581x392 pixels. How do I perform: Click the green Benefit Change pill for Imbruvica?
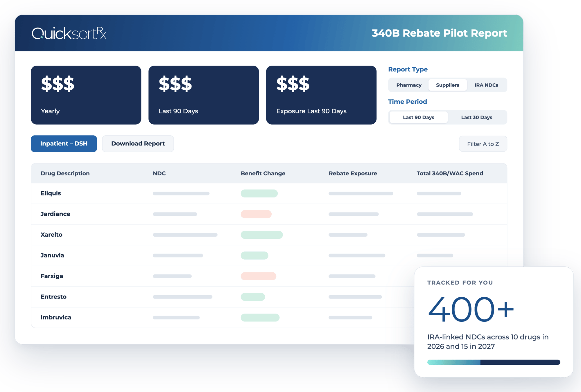click(x=260, y=317)
